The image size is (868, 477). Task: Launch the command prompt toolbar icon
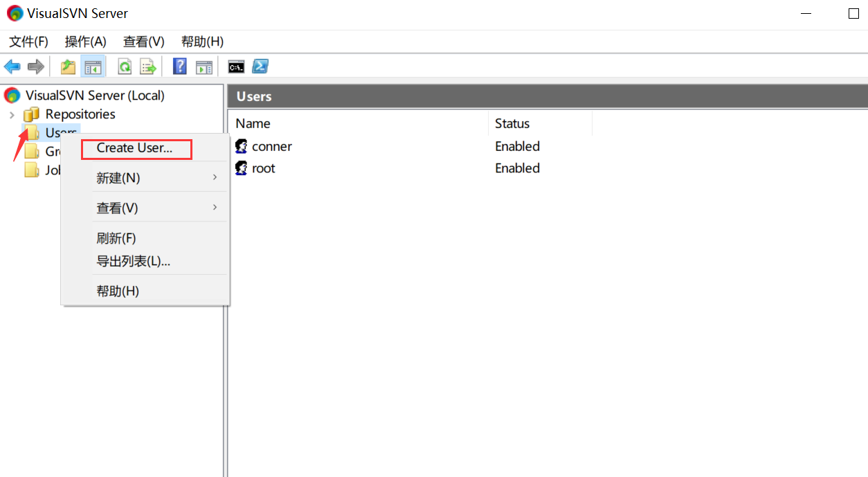tap(237, 66)
